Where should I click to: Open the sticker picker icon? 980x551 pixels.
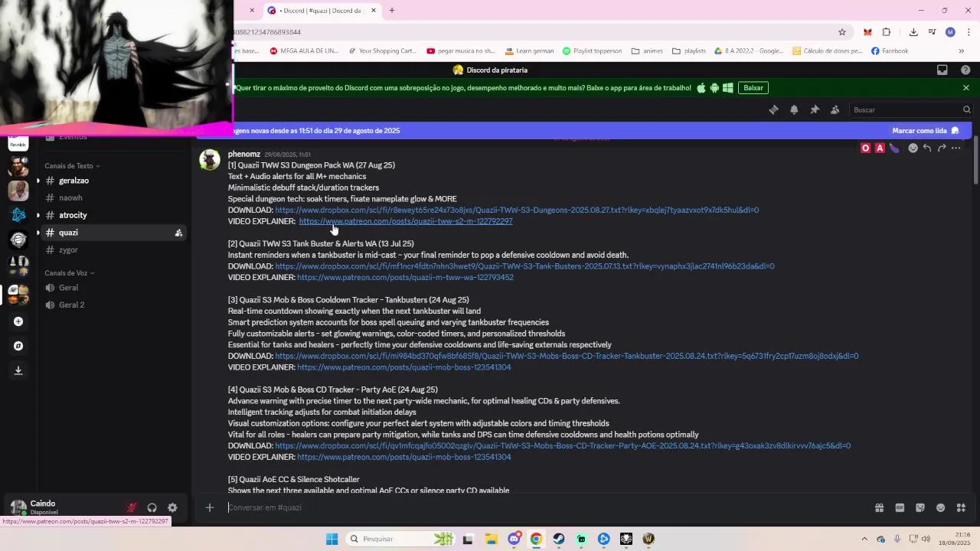click(920, 507)
